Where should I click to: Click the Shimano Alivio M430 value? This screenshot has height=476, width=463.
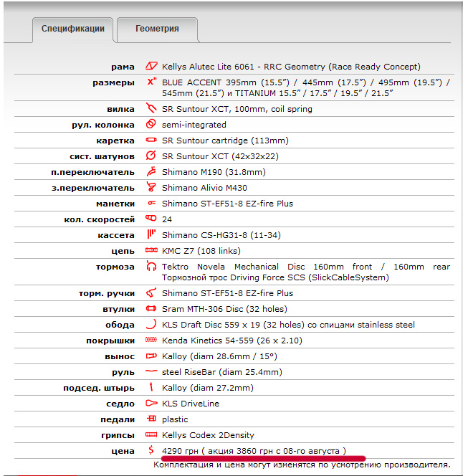click(x=206, y=188)
